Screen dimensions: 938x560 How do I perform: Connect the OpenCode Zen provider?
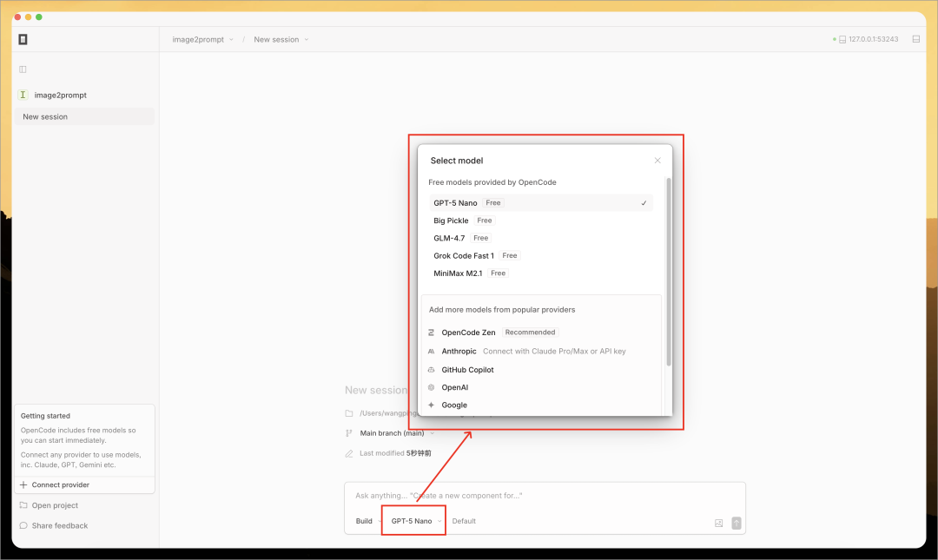[541, 332]
